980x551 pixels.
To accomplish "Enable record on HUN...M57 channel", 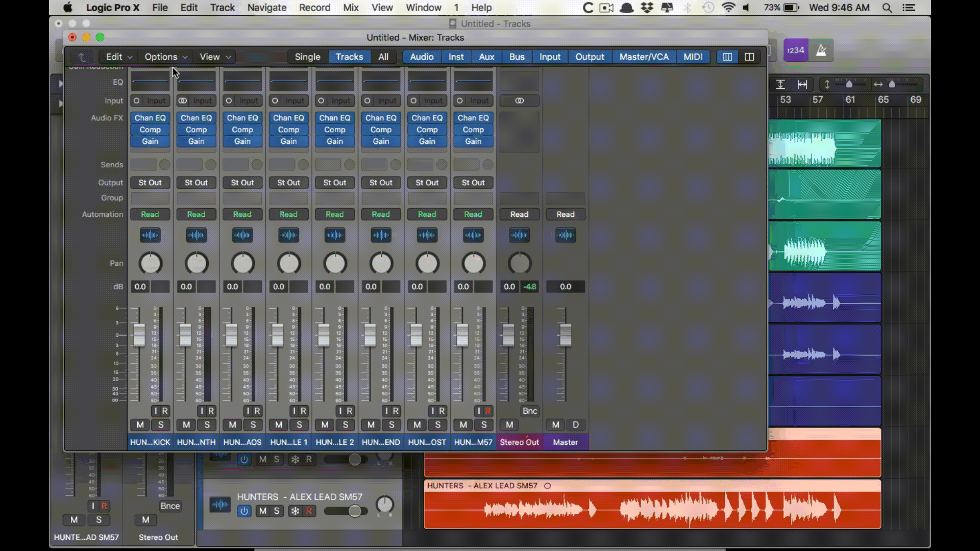I will click(x=488, y=411).
